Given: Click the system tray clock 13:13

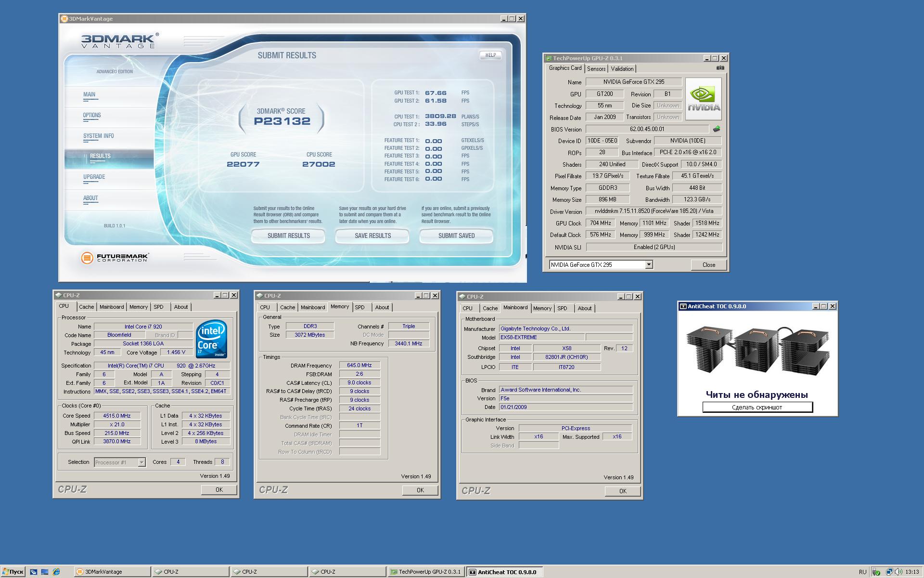Looking at the screenshot, I should point(912,572).
